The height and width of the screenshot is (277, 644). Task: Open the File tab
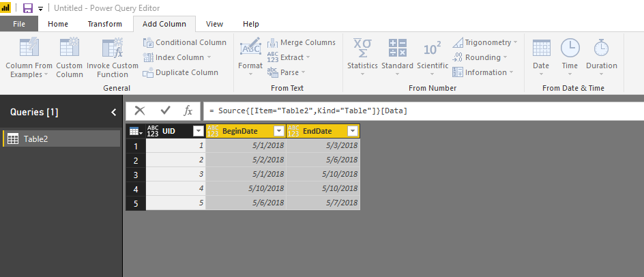pos(19,24)
